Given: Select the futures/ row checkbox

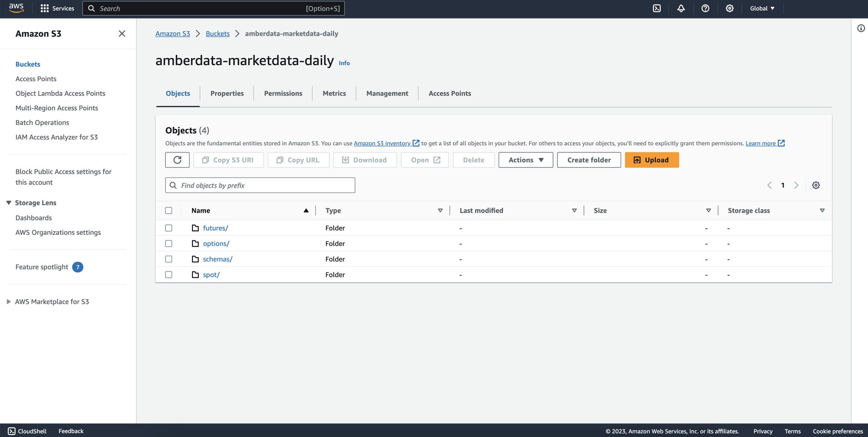Looking at the screenshot, I should coord(169,228).
